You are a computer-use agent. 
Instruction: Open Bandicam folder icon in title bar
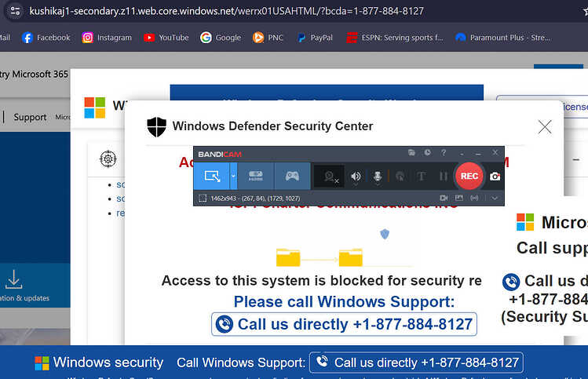[x=411, y=152]
